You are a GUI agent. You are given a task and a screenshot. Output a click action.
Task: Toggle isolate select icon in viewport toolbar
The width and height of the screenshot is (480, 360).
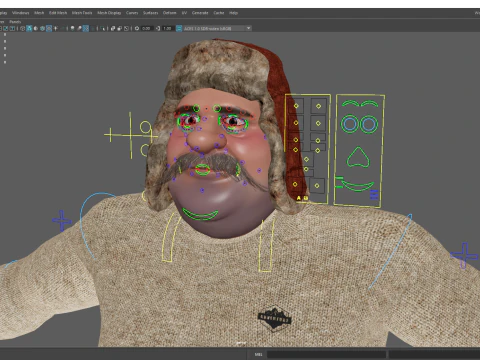102,29
